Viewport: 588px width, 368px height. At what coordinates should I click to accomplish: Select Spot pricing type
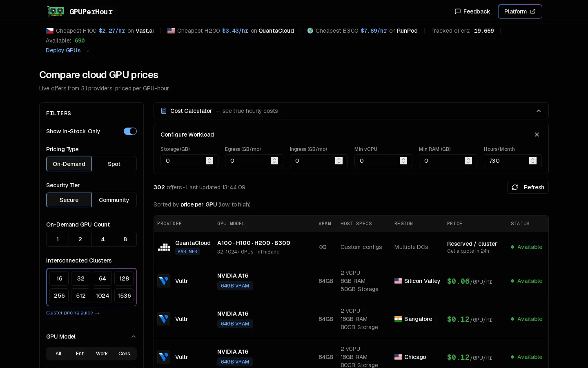tap(114, 164)
